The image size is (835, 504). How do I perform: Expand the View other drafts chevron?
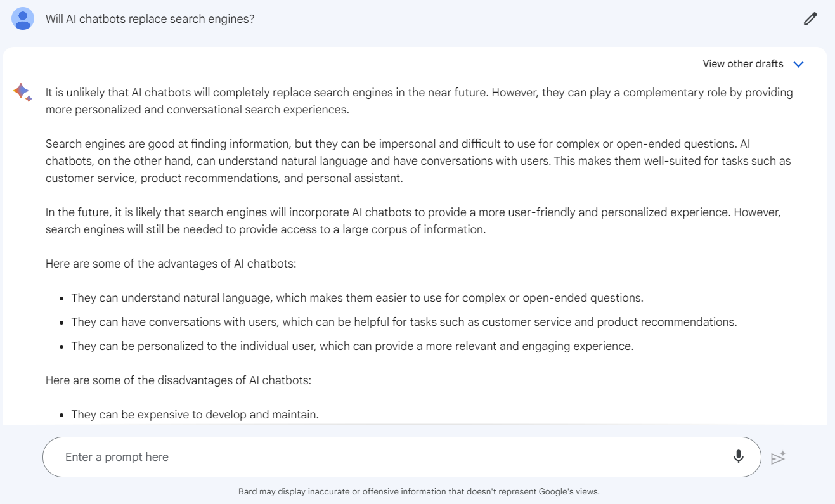click(x=798, y=64)
